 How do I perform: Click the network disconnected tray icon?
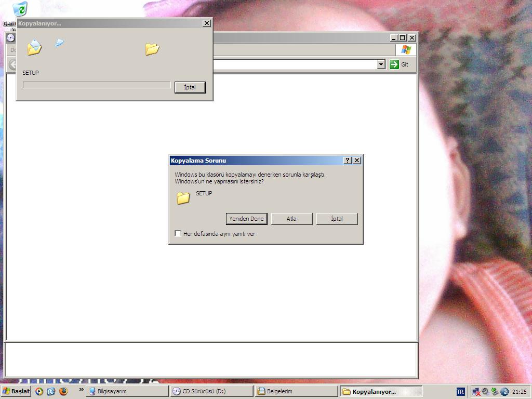tap(475, 392)
